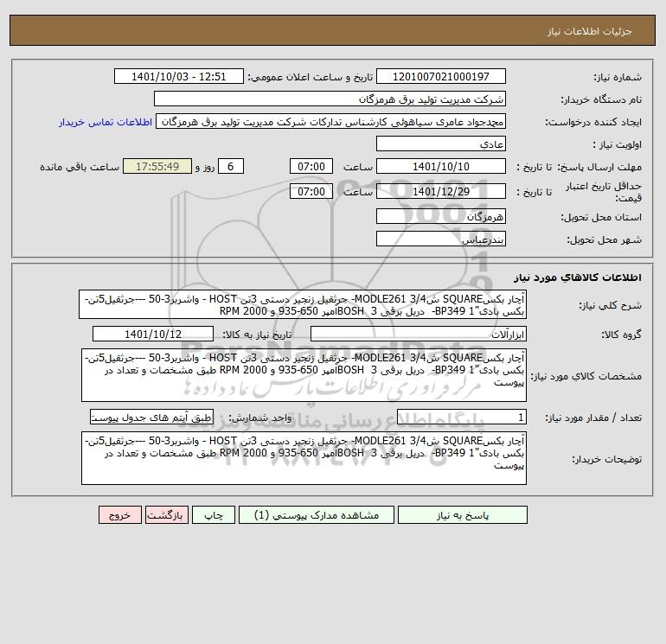Click response deadline date 1401/10/10
This screenshot has width=666, height=644.
(x=441, y=167)
